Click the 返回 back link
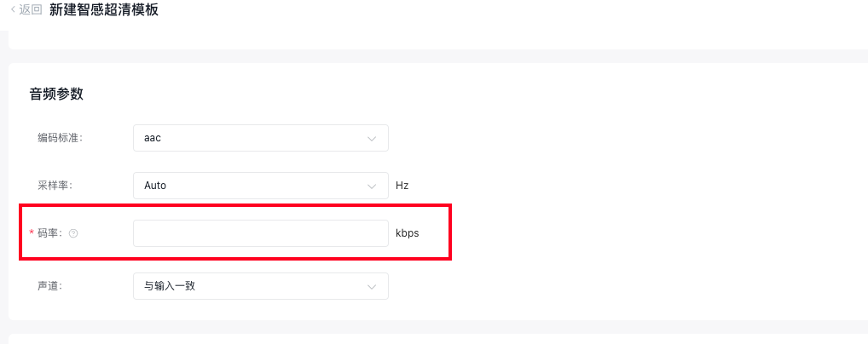Screen dimensions: 868x344 coord(26,10)
